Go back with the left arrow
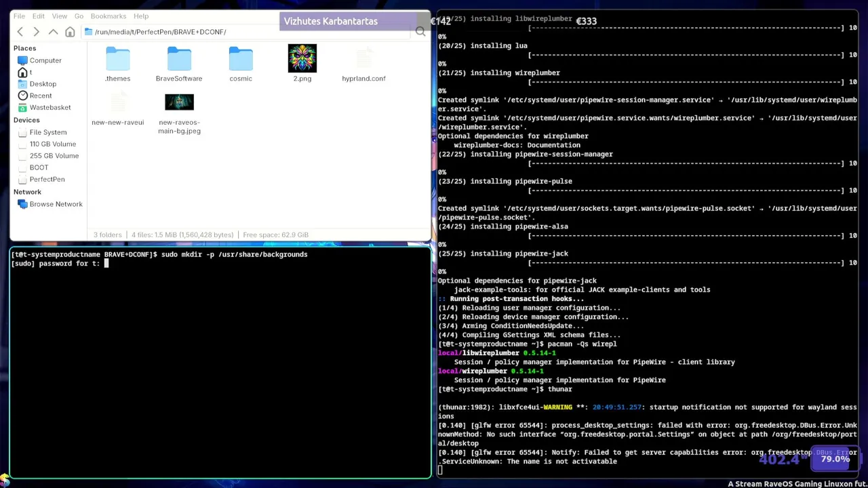The width and height of the screenshot is (868, 488). pos(20,32)
